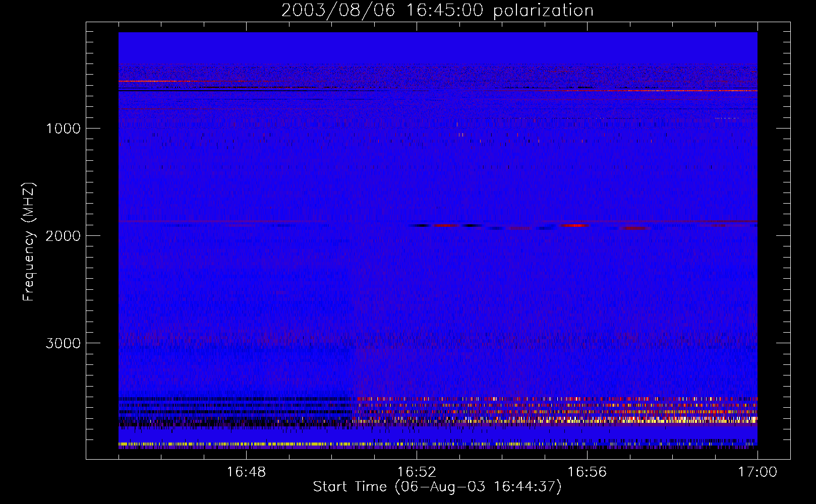Click the red burst near 2000 MHz at 16:56
This screenshot has height=504, width=816.
point(575,225)
